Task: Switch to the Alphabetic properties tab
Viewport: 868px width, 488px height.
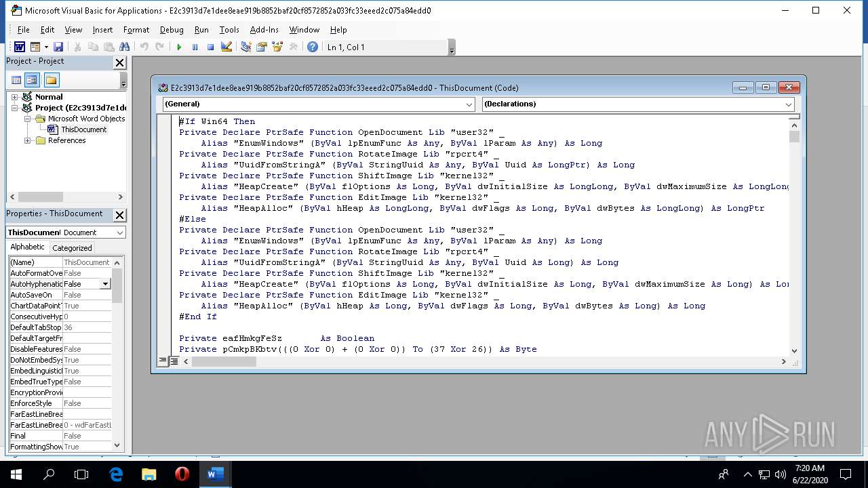Action: [x=28, y=247]
